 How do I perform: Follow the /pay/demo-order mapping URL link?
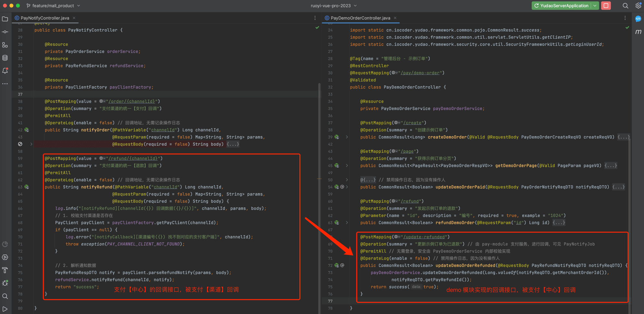point(420,73)
